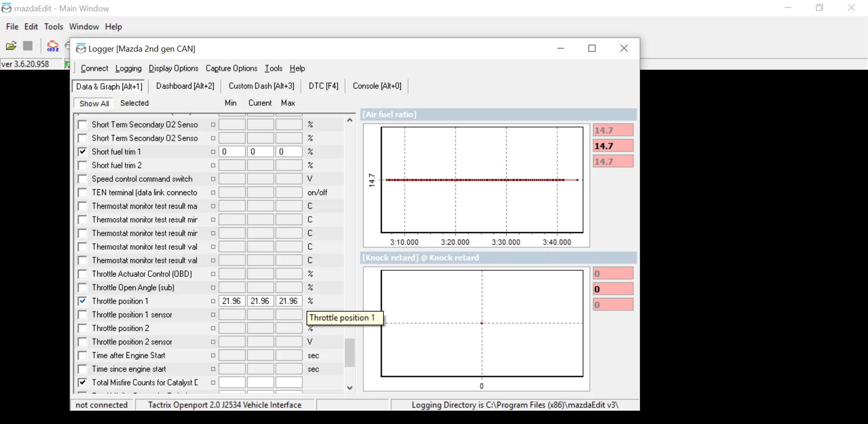The height and width of the screenshot is (424, 868).
Task: Click the Max column header
Action: tap(288, 103)
